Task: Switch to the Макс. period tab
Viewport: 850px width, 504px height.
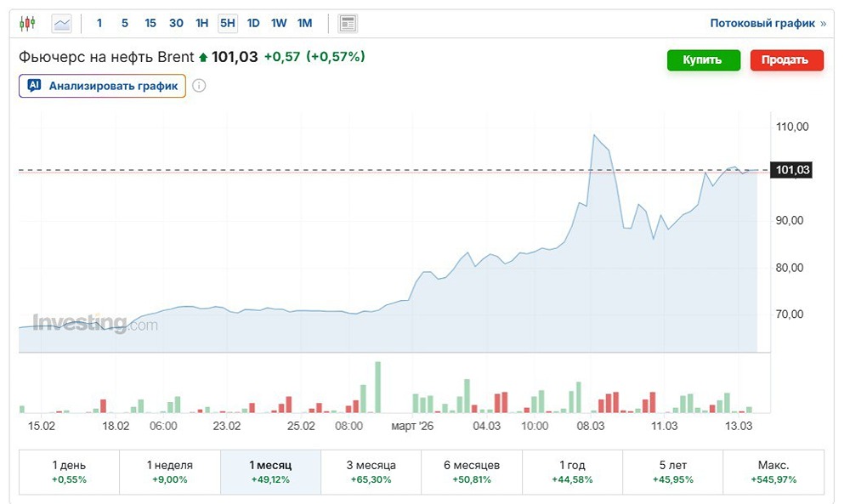Action: point(773,472)
